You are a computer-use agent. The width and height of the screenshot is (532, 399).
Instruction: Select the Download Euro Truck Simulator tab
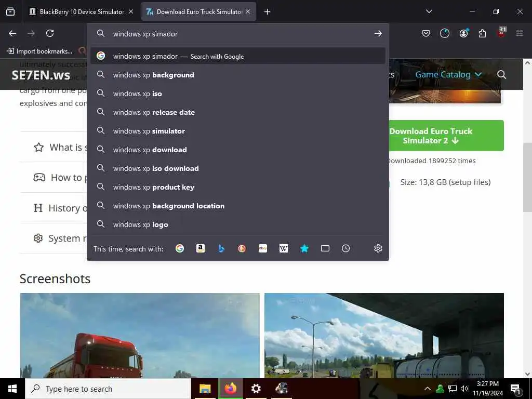pos(198,12)
